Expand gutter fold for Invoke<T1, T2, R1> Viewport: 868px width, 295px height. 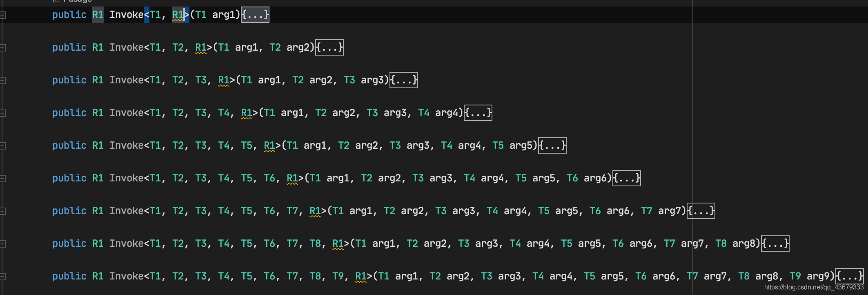pos(2,48)
